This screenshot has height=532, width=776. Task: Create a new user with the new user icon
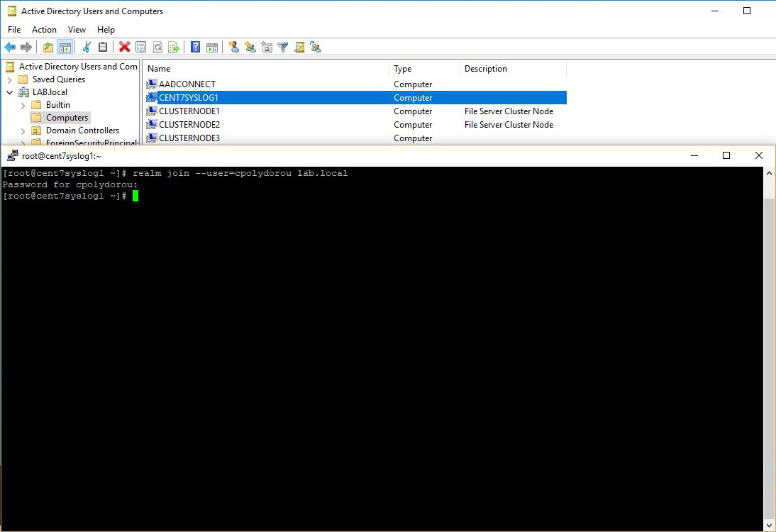tap(234, 47)
